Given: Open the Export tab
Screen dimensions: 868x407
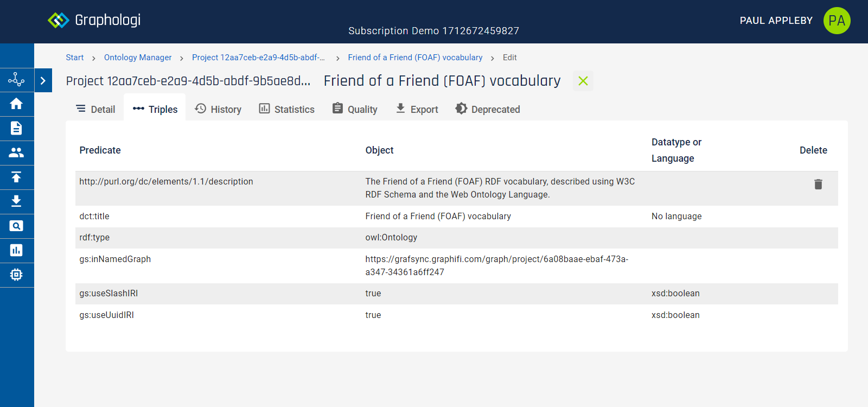Looking at the screenshot, I should (417, 109).
